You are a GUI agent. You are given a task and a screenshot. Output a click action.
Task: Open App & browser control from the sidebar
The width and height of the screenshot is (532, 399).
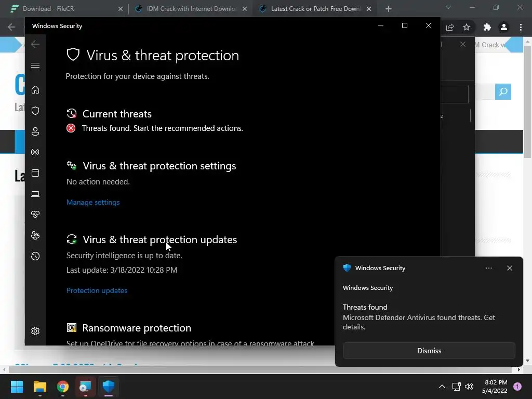click(35, 173)
